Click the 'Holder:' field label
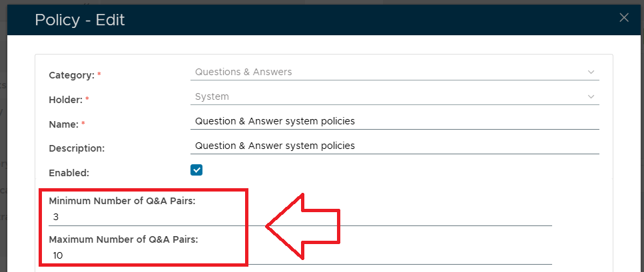 65,100
